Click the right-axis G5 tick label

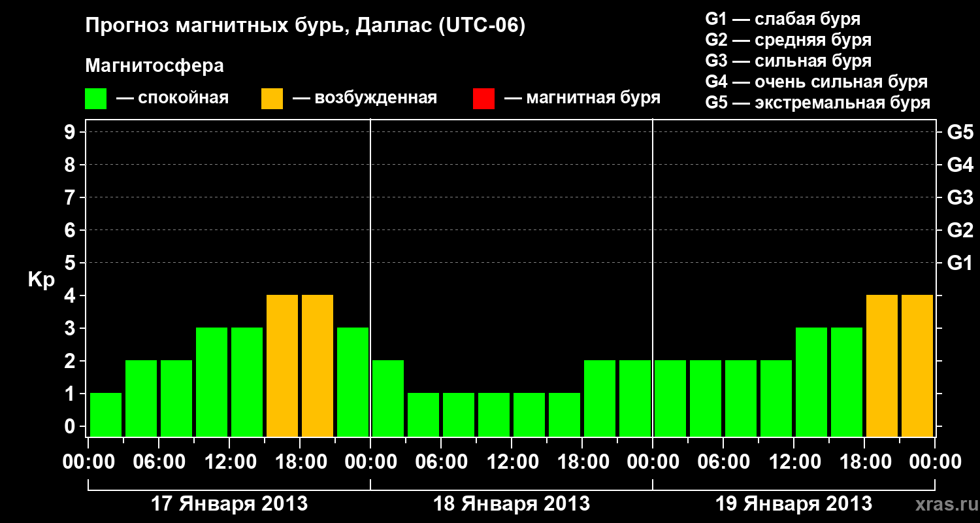pos(960,132)
